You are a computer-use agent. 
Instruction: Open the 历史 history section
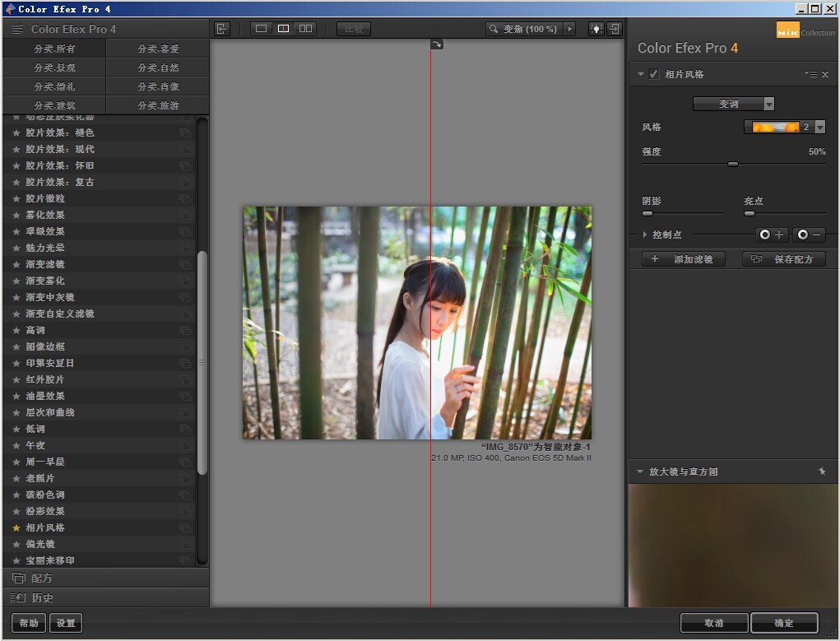pos(105,597)
